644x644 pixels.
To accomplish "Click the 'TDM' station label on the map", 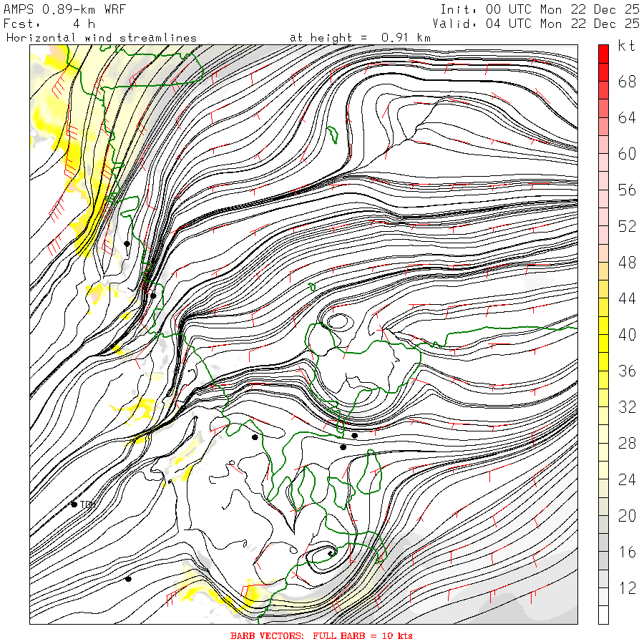I will tap(87, 504).
